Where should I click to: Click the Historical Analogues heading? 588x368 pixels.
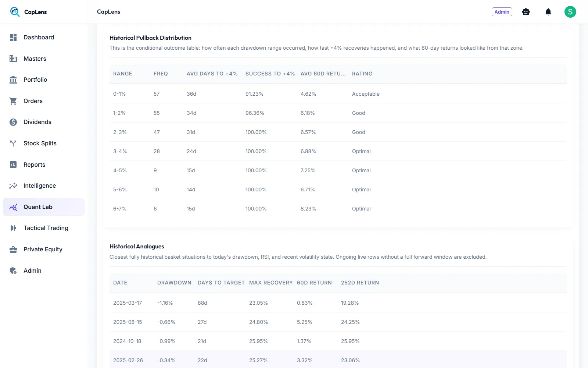click(x=137, y=247)
